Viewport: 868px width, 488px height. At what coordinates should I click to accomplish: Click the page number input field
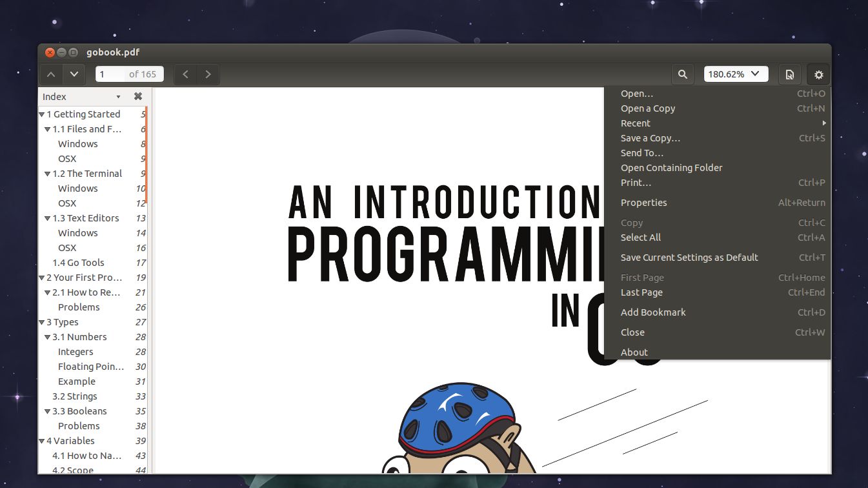(x=111, y=74)
